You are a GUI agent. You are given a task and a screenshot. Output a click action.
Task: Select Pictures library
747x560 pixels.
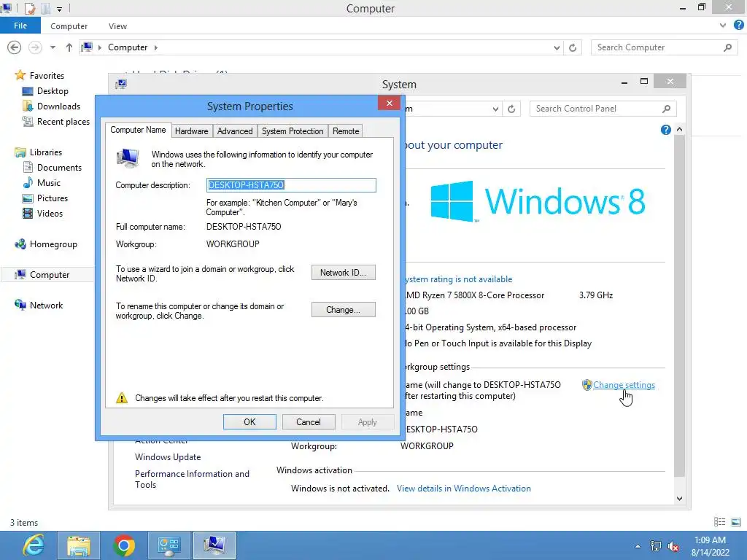[53, 198]
